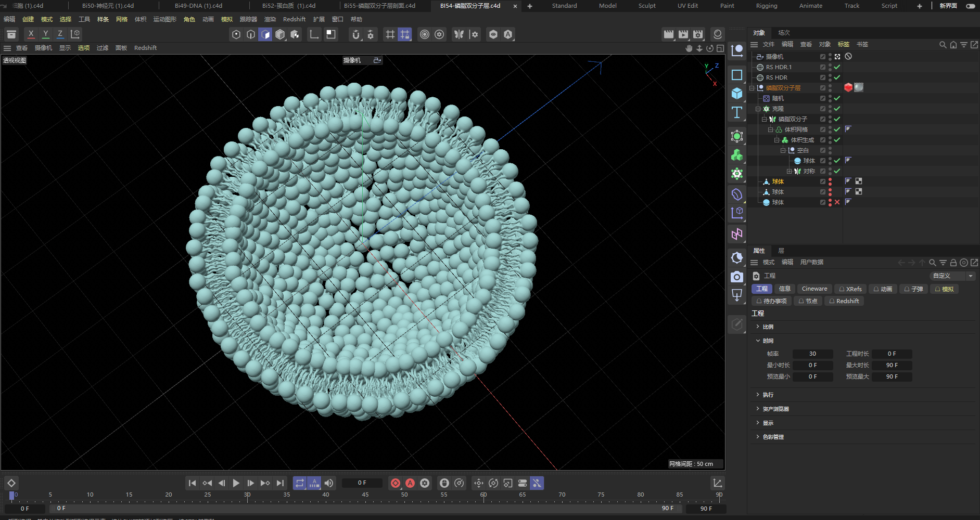Toggle the Z axis lock icon
The width and height of the screenshot is (980, 520).
(60, 34)
